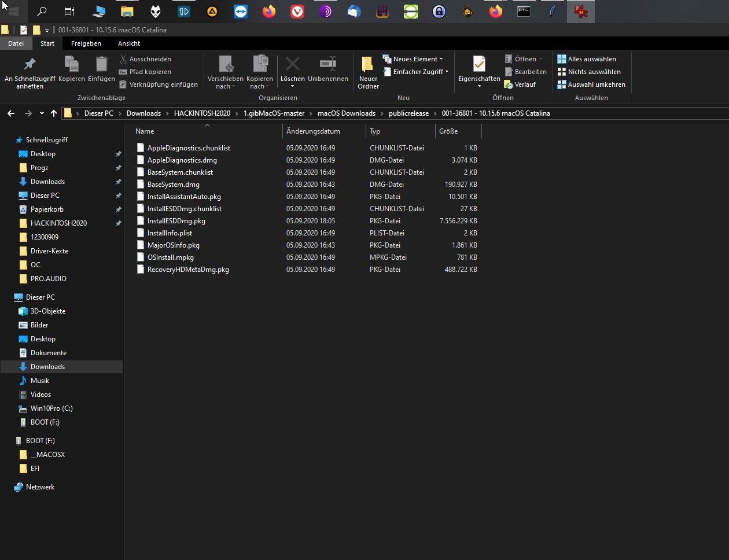The height and width of the screenshot is (560, 729).
Task: Click the Löschen delete icon
Action: (x=293, y=65)
